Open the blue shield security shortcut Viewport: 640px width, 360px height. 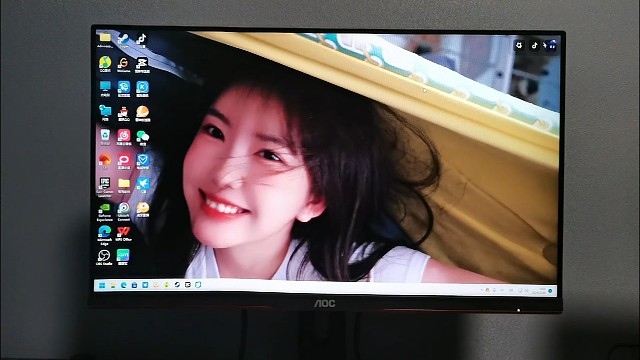142,161
